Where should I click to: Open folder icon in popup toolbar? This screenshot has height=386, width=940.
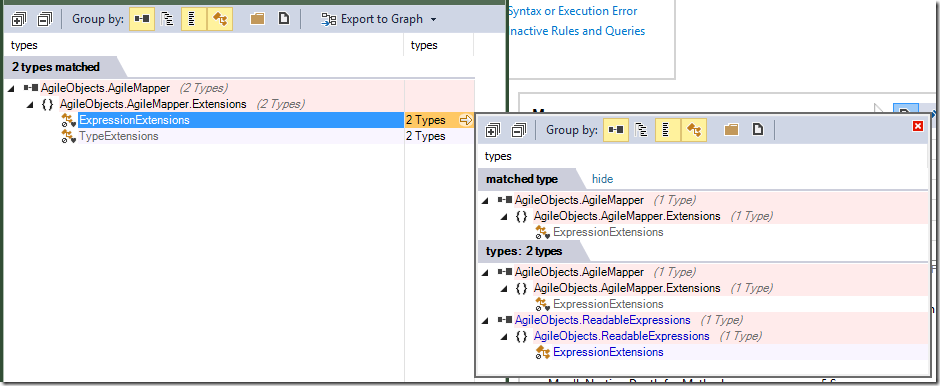(x=731, y=129)
